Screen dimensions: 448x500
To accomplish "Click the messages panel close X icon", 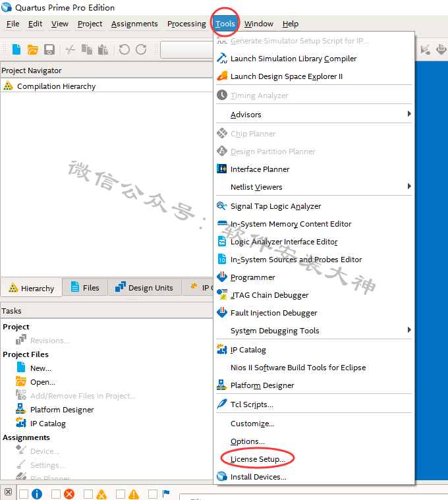I will point(9,492).
